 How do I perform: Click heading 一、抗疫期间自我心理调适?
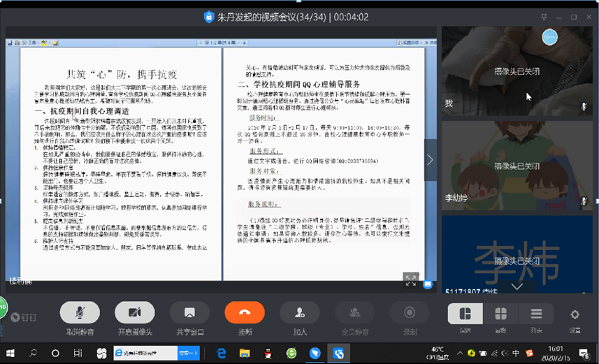pos(82,111)
